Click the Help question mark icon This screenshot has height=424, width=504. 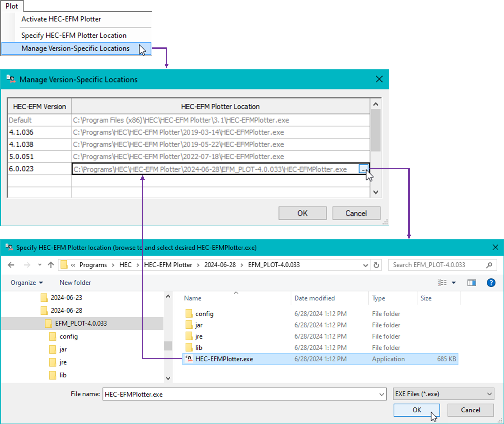click(x=491, y=282)
